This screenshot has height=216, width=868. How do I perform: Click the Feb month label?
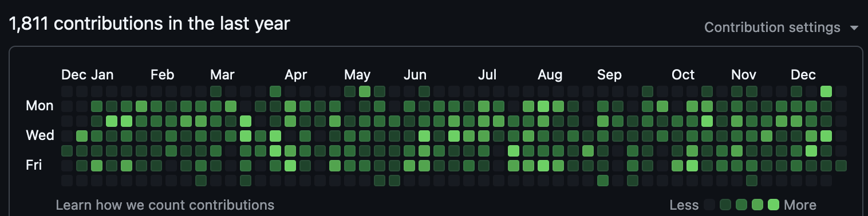pyautogui.click(x=162, y=75)
